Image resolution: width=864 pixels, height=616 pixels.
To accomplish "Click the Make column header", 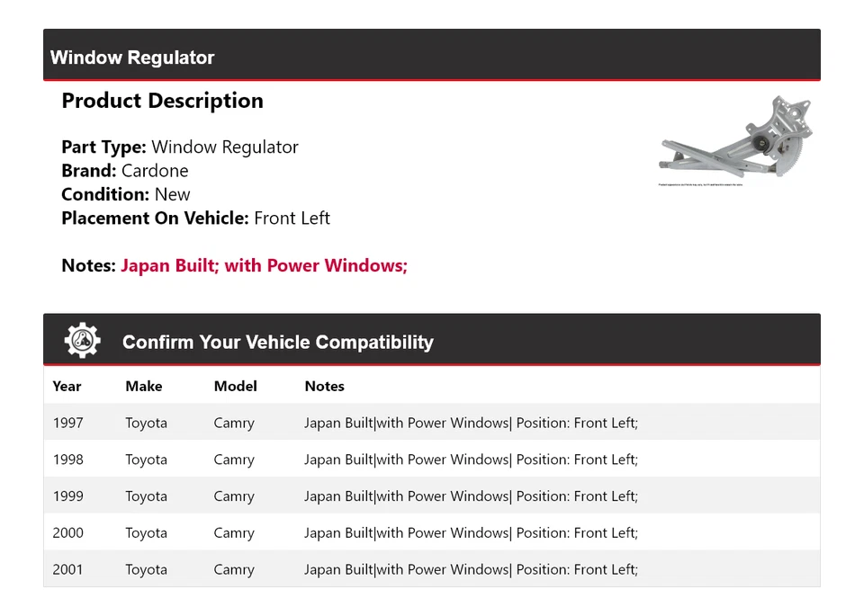I will pos(144,386).
